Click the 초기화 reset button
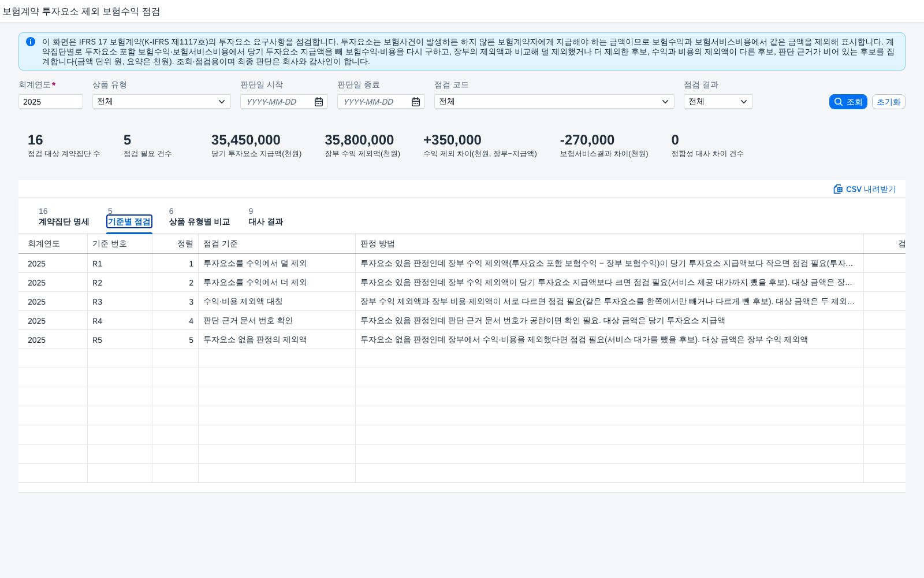 pos(888,102)
